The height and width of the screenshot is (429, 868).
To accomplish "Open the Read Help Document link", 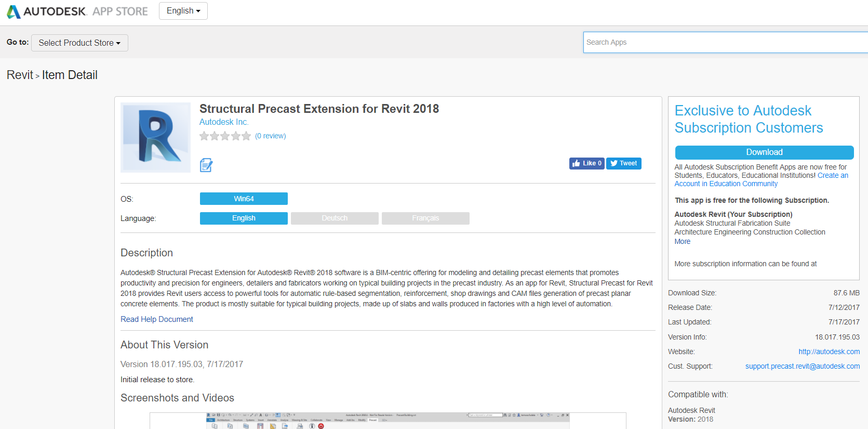I will (157, 319).
